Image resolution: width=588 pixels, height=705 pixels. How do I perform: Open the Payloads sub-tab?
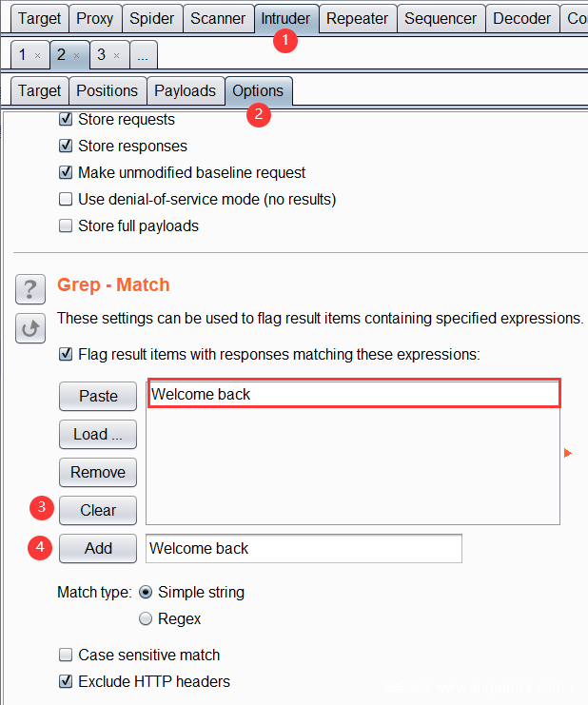[x=186, y=90]
